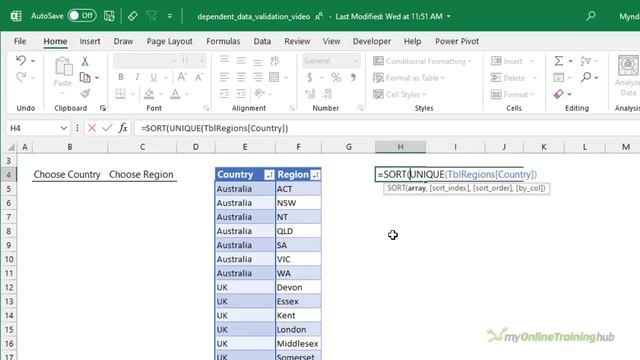Toggle Align Right
This screenshot has height=360, width=640.
[x=258, y=77]
